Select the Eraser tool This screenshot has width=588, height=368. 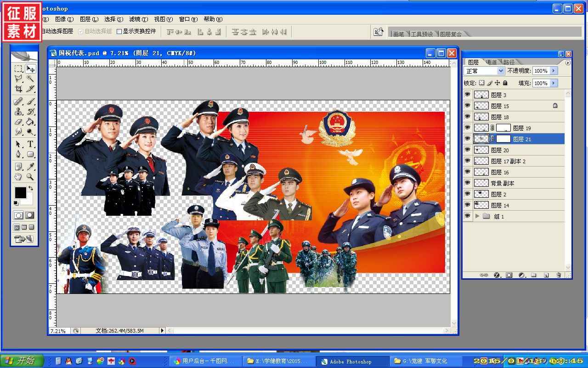[18, 121]
